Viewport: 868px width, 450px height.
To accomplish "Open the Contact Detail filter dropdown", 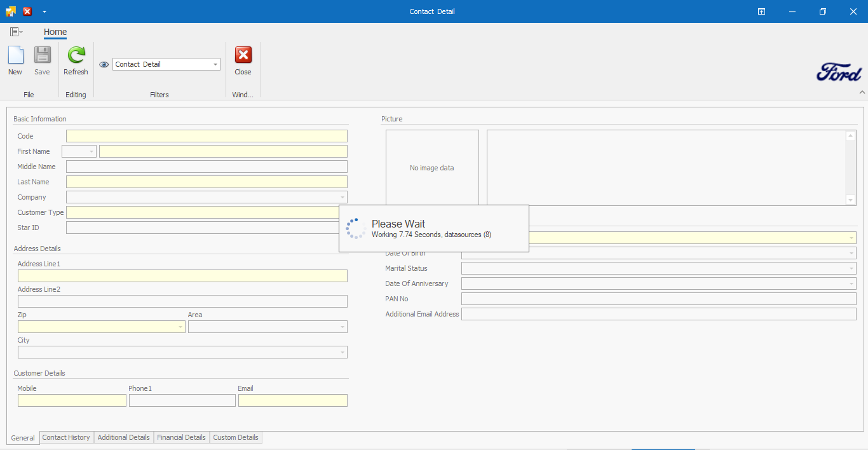I will (x=215, y=64).
